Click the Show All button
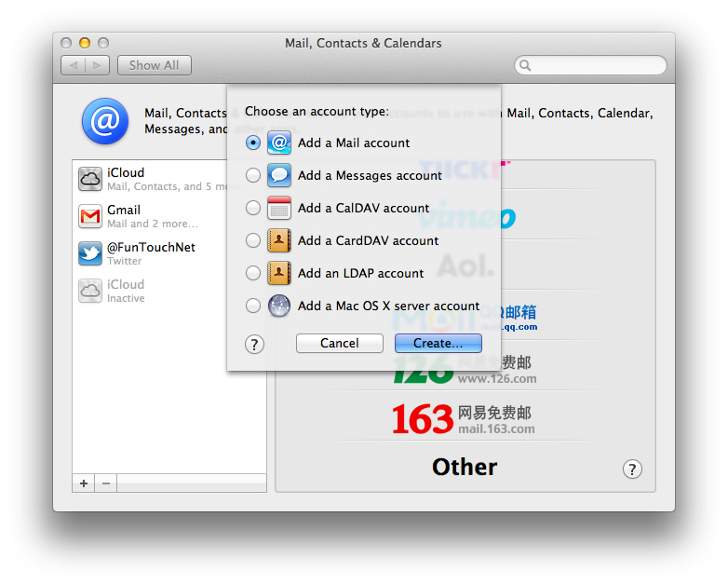 (155, 65)
